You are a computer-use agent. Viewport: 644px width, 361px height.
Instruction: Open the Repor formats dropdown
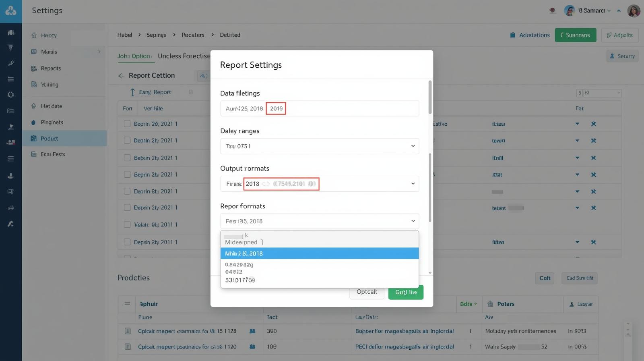pos(319,221)
